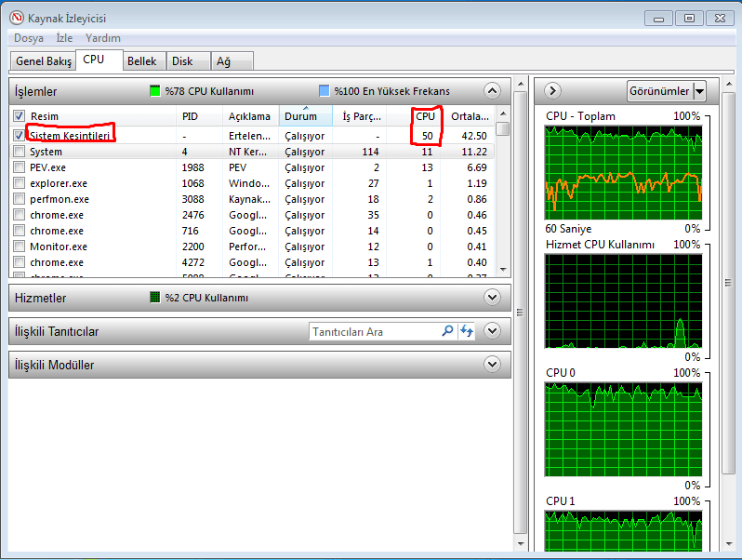Viewport: 742px width, 560px height.
Task: Click the CPU 0 graph
Action: 623,429
